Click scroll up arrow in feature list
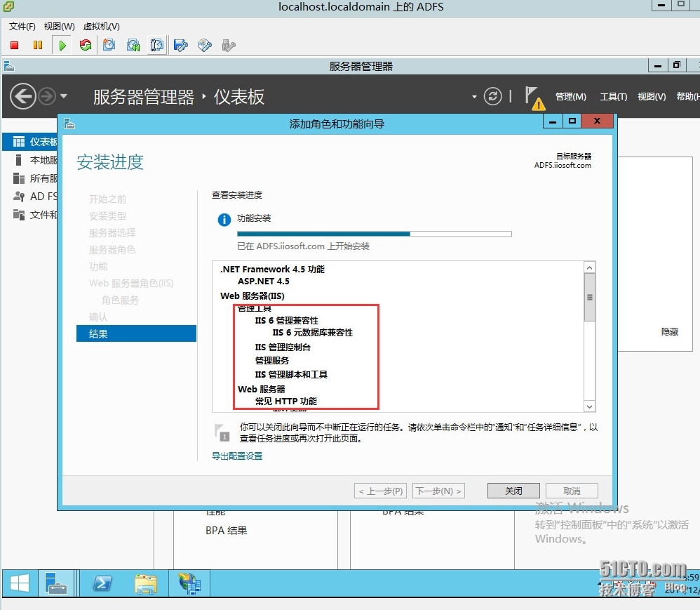Screen dimensions: 700x610 point(589,267)
